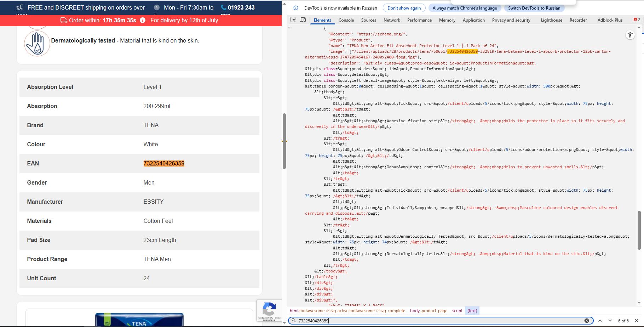Close the DevTools search bar
This screenshot has width=644, height=327.
pos(637,321)
